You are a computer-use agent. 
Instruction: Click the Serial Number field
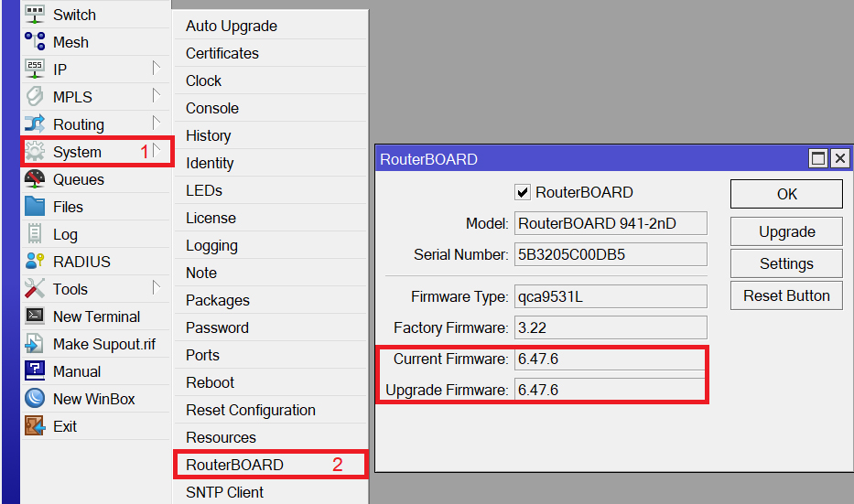(x=611, y=254)
